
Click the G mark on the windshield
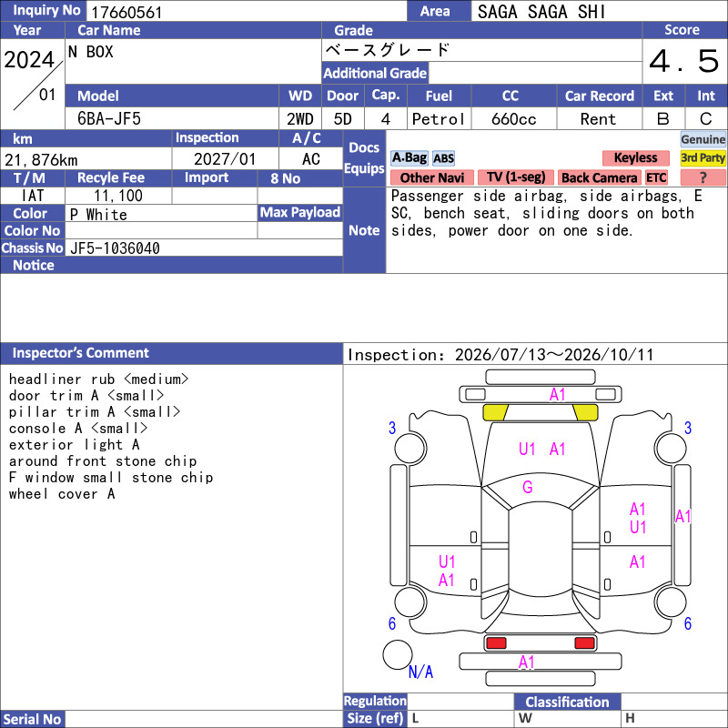pos(528,487)
